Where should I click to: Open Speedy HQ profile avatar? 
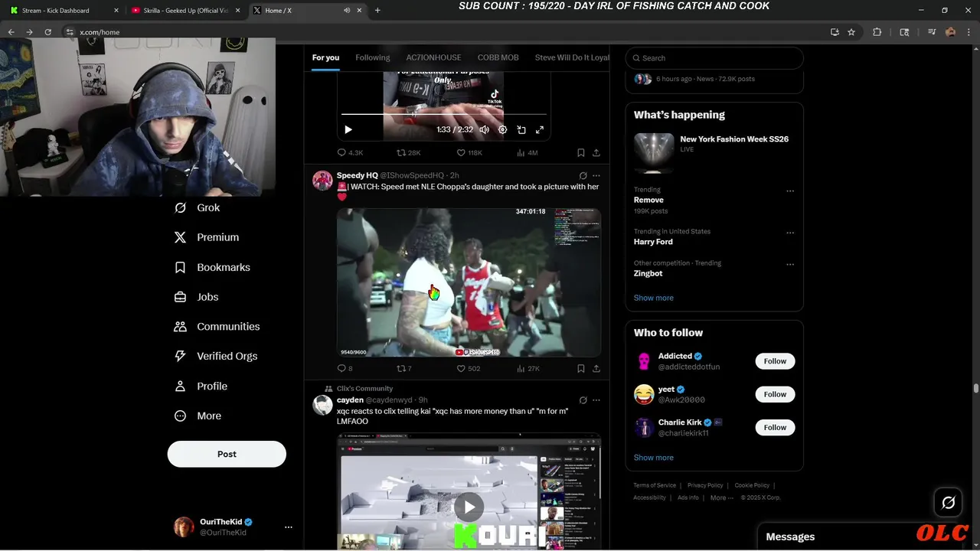pyautogui.click(x=322, y=180)
